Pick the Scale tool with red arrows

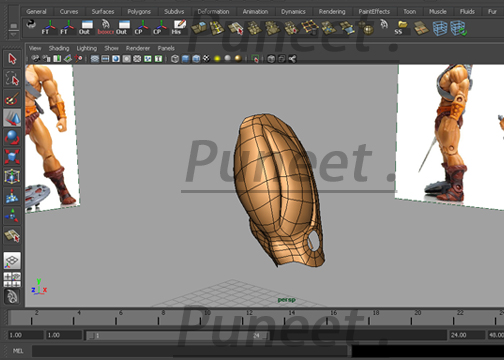click(x=12, y=157)
